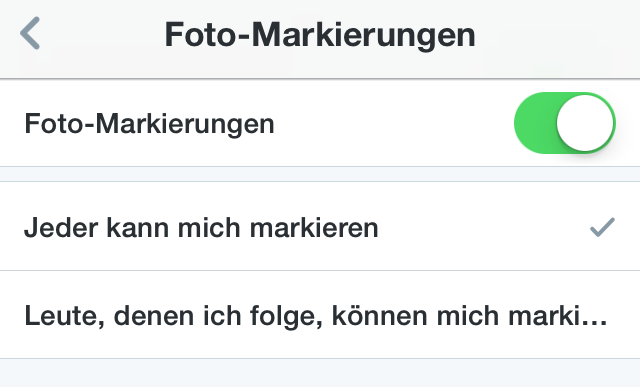Go back using the header chevron arrow
640x387 pixels.
30,33
